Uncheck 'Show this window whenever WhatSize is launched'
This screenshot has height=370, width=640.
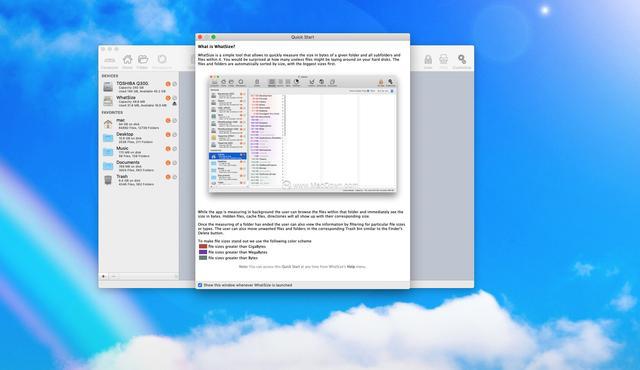point(200,285)
